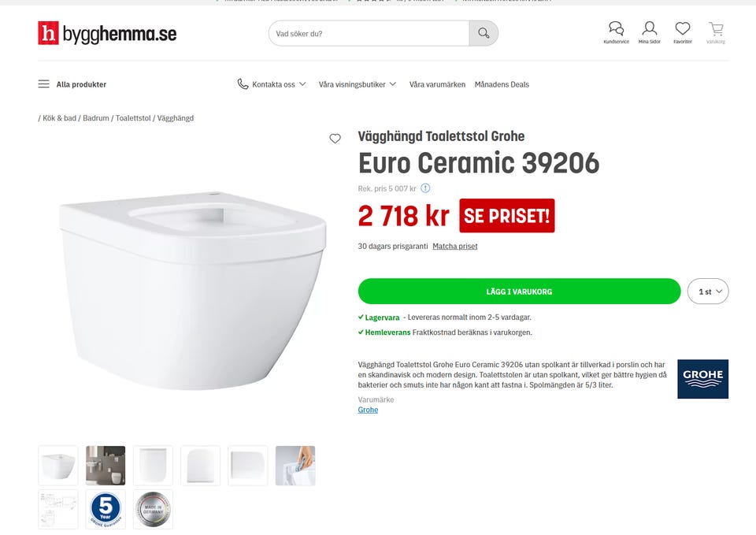Select the 5 Year guarantee thumbnail
This screenshot has width=756, height=535.
[106, 509]
